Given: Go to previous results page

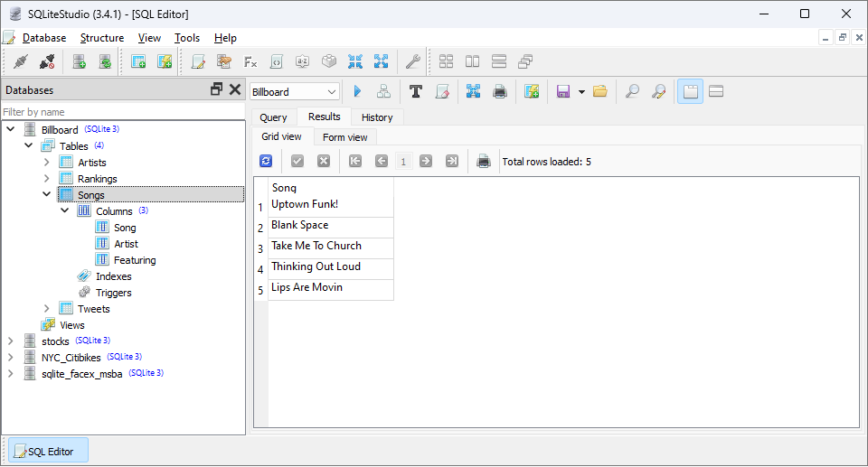Looking at the screenshot, I should (x=382, y=161).
